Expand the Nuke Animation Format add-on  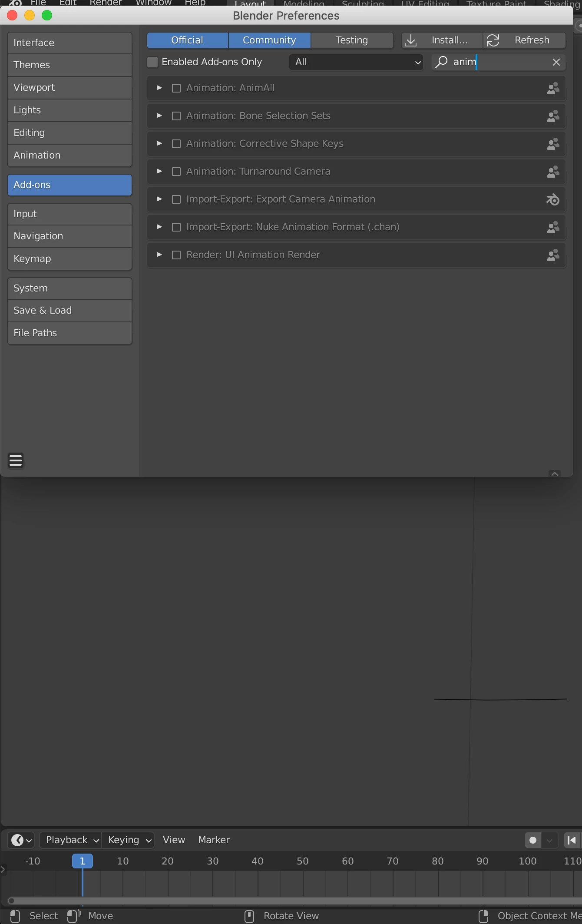(159, 227)
